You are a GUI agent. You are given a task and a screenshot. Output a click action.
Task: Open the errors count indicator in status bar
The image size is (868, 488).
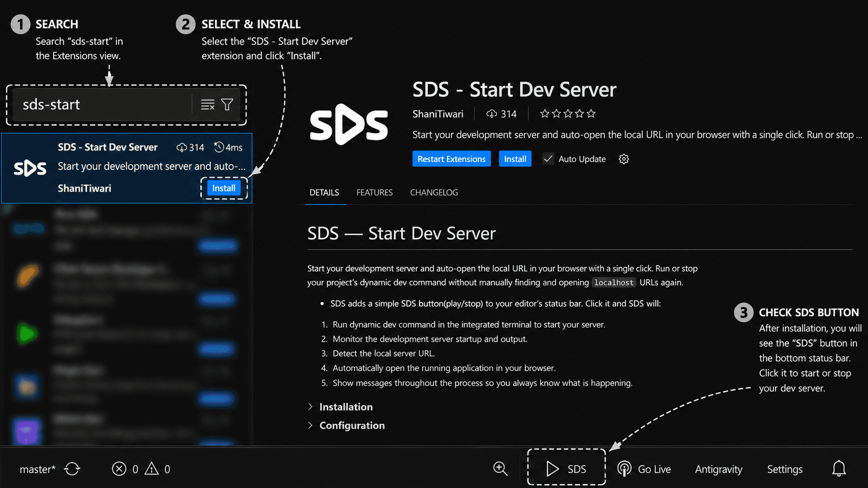tap(125, 469)
